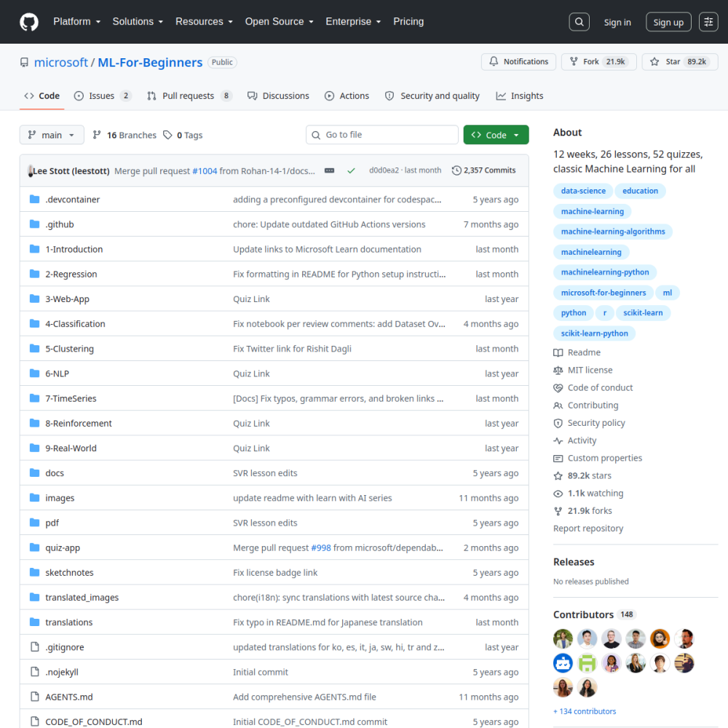728x728 pixels.
Task: Open the search magnifier icon button
Action: coord(579,22)
